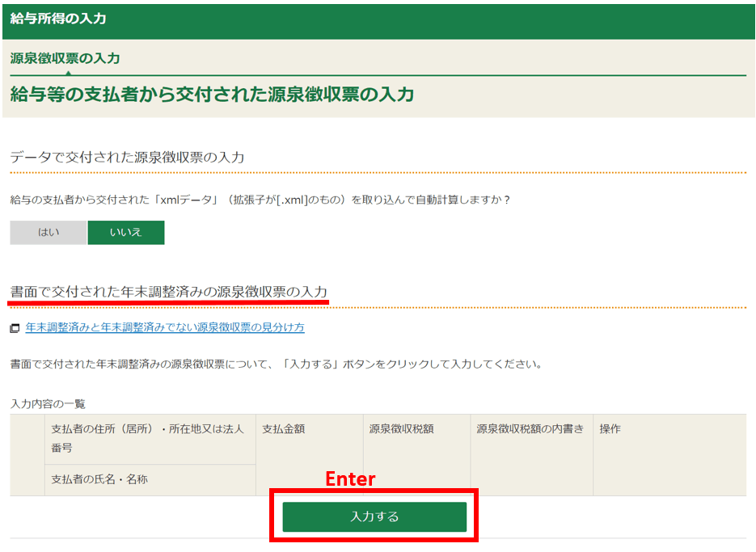Click 書面で交付された年末調整済みの源泉徴収票の入力 subheading

(169, 292)
